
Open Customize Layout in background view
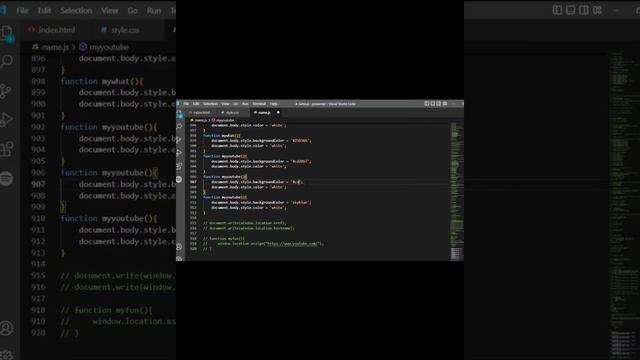(598, 10)
